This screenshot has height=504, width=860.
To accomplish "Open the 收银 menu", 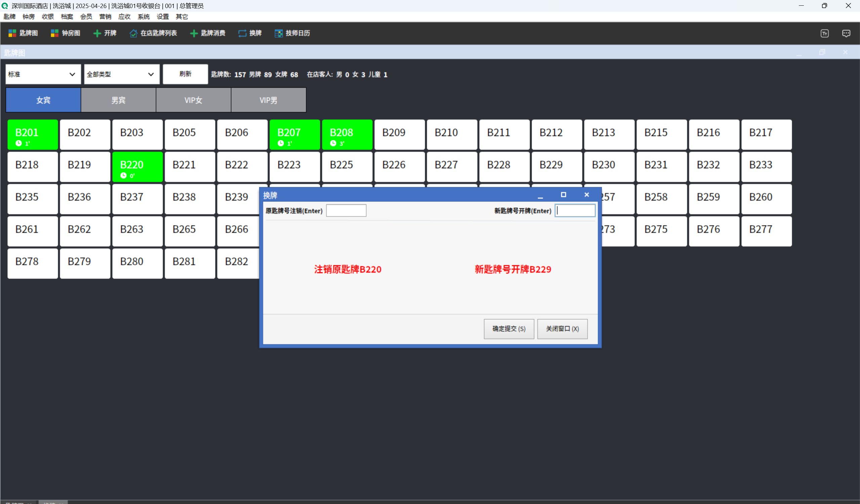I will tap(48, 17).
